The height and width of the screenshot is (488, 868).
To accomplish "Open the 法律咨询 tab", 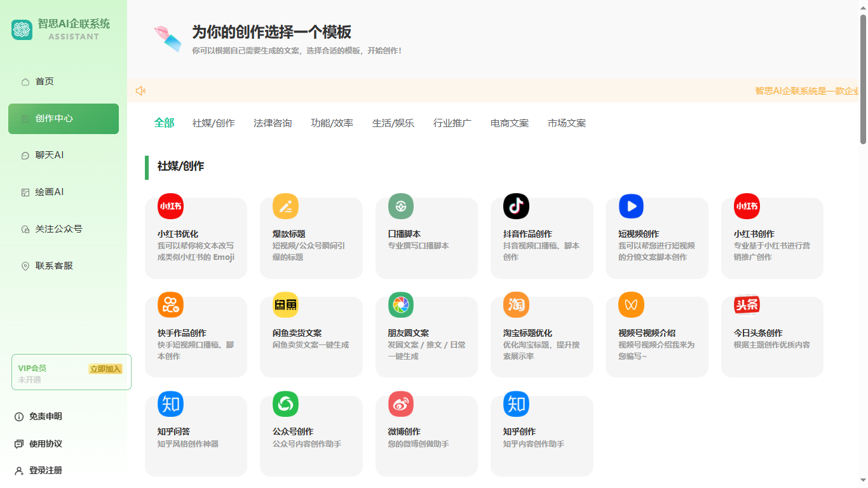I will 273,123.
